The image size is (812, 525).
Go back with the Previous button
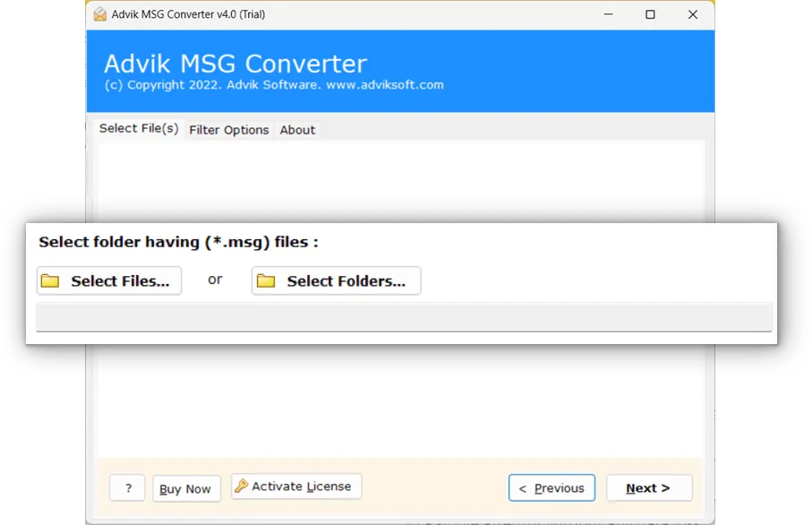(x=551, y=487)
